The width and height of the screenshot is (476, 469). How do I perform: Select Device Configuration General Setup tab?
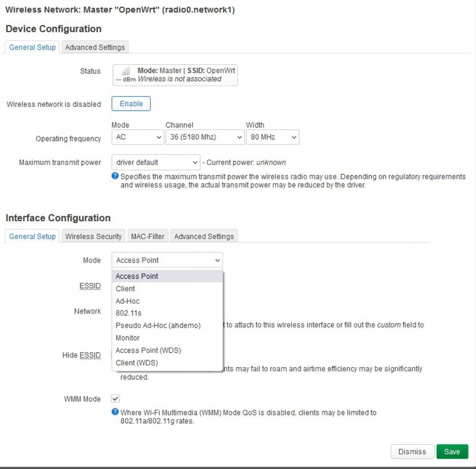tap(32, 47)
